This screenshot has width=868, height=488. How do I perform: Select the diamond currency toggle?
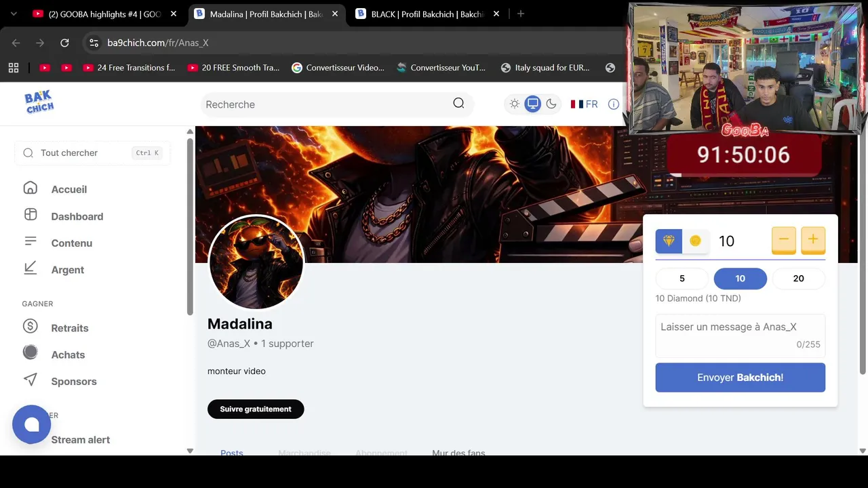[x=669, y=241]
